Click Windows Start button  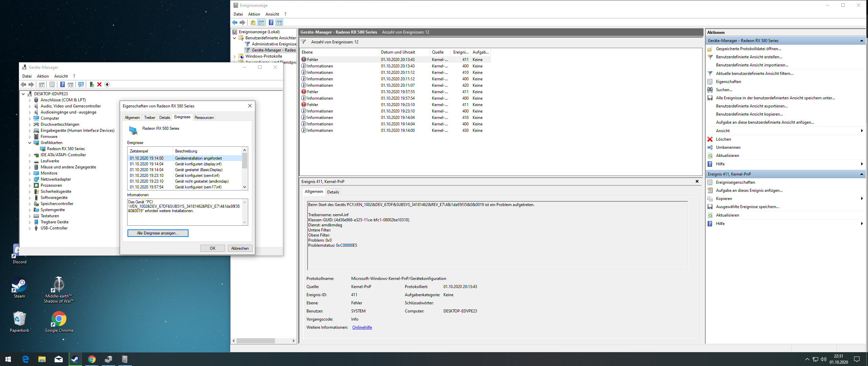pos(8,359)
